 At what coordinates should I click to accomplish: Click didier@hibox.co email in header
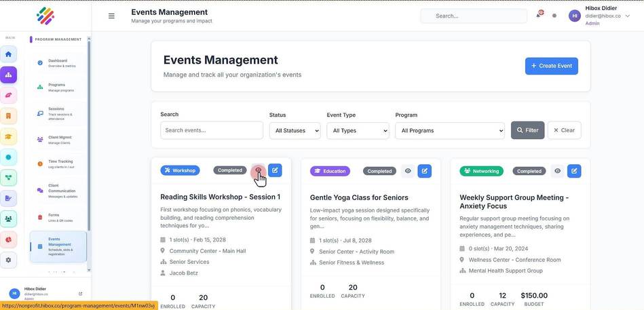click(x=603, y=16)
